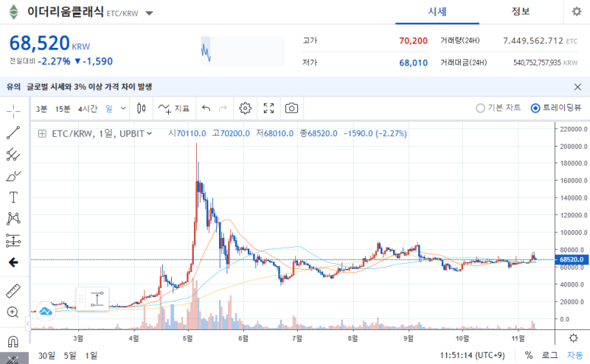The height and width of the screenshot is (364, 590).
Task: Open page settings gear at top right
Action: click(577, 12)
